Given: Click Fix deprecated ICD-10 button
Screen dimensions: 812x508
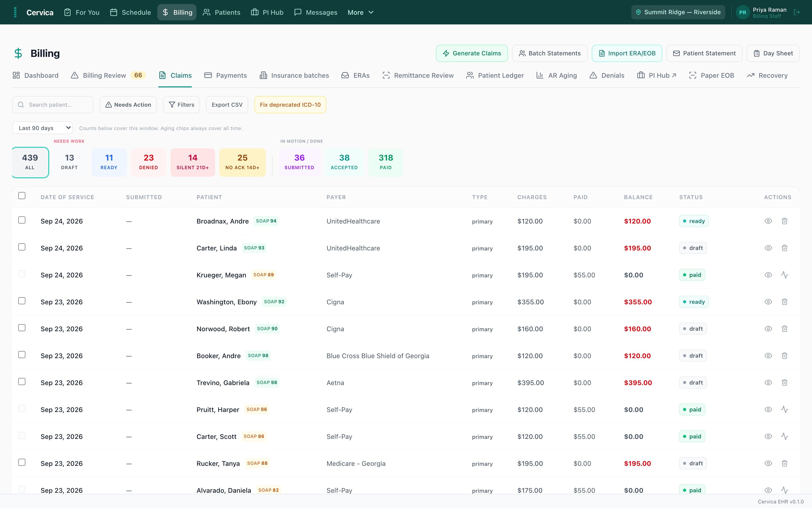Looking at the screenshot, I should tap(290, 105).
